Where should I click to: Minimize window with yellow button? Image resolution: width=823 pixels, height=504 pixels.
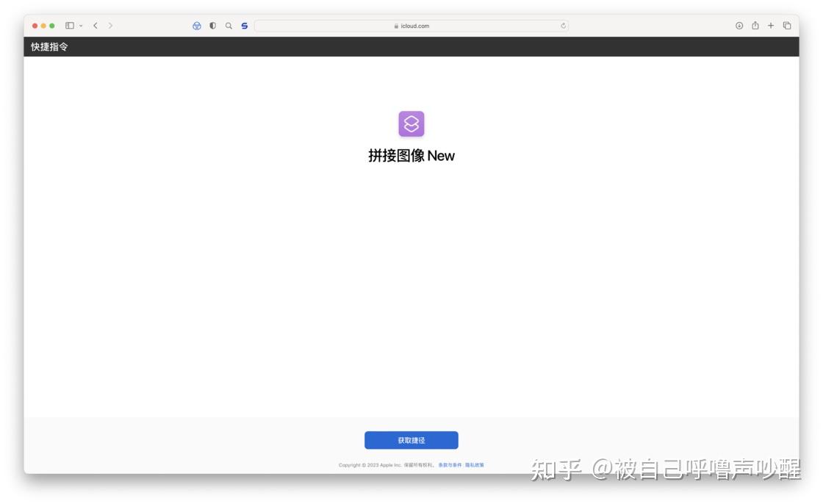(43, 26)
